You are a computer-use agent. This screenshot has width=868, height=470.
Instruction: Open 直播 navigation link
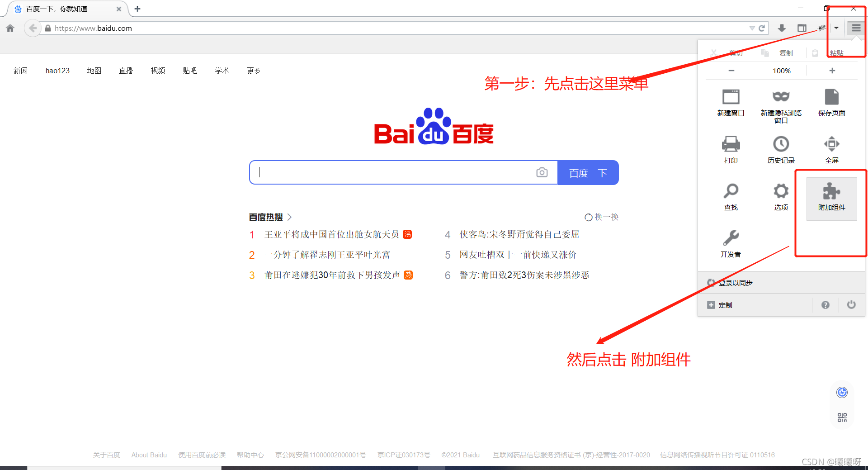(126, 71)
